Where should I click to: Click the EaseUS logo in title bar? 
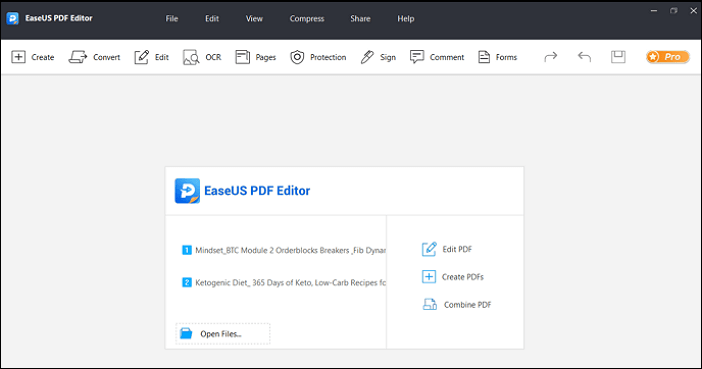click(13, 18)
